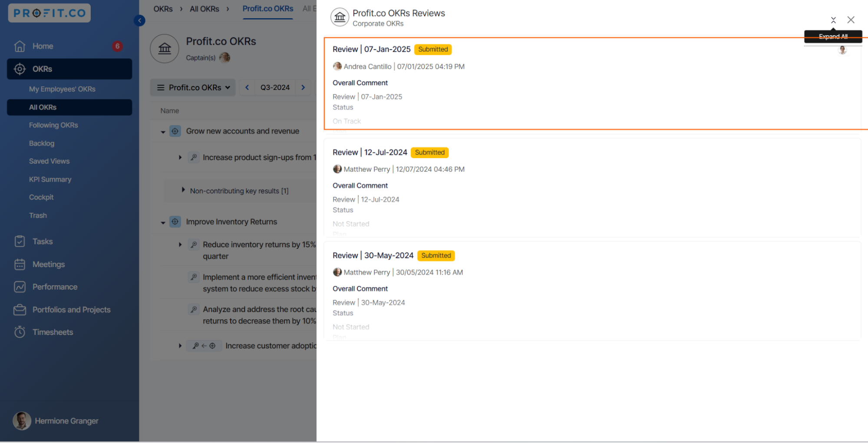Expand Increase product sign-ups key result
868x443 pixels.
(180, 157)
